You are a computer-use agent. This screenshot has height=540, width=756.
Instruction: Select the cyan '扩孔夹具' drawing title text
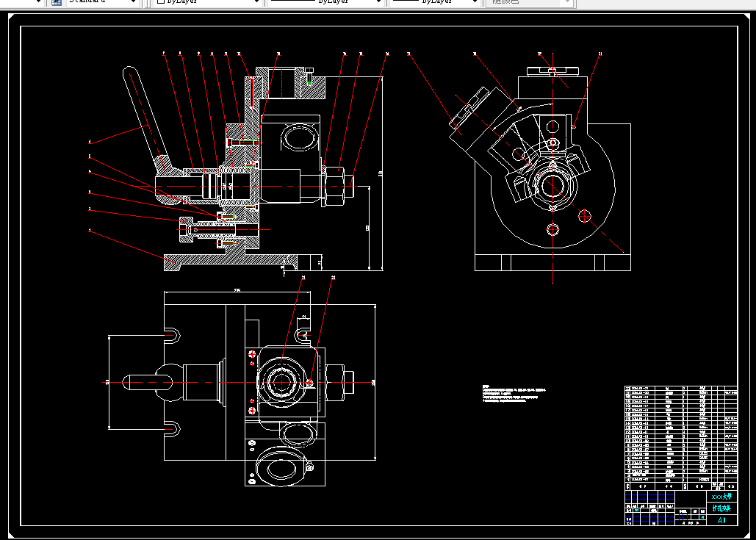point(721,508)
